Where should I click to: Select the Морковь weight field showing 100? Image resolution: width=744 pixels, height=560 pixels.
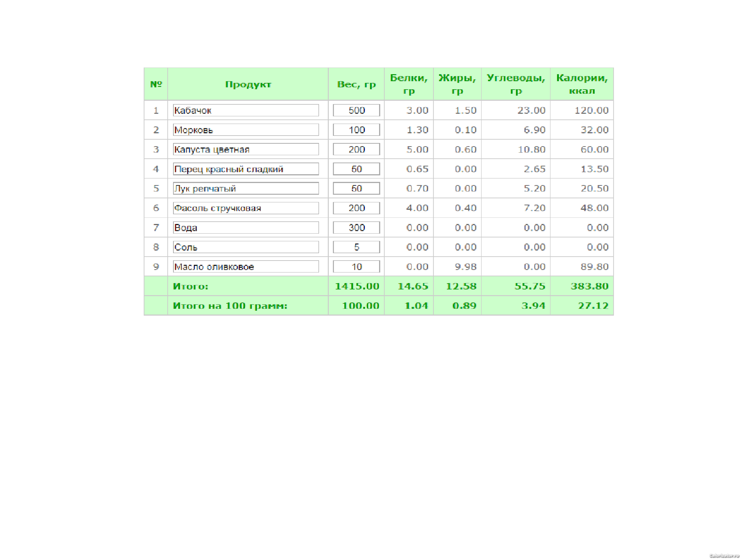(357, 130)
